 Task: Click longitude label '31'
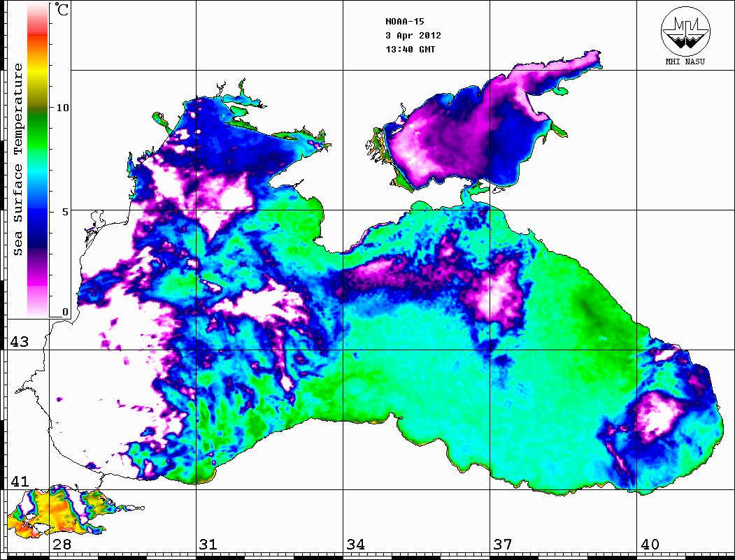208,544
